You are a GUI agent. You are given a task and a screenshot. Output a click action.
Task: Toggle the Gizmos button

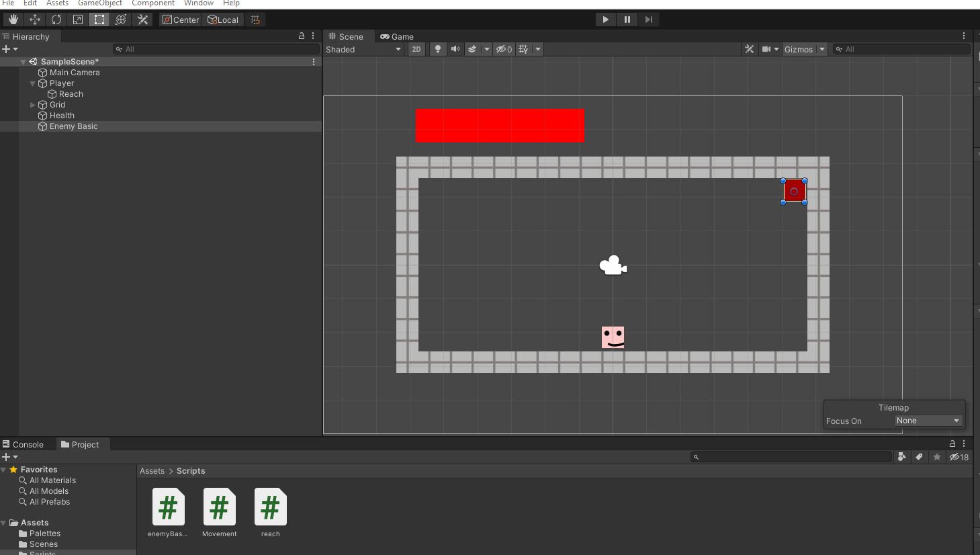799,49
